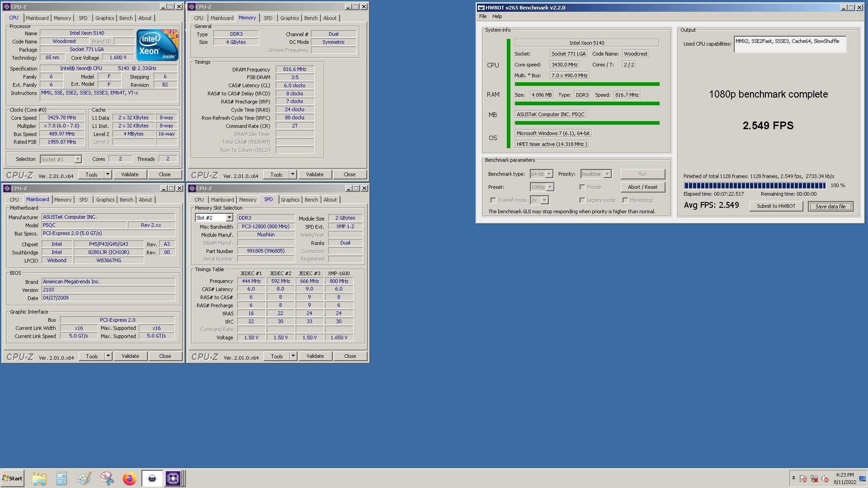
Task: Launch Calculator from the taskbar
Action: 61,478
